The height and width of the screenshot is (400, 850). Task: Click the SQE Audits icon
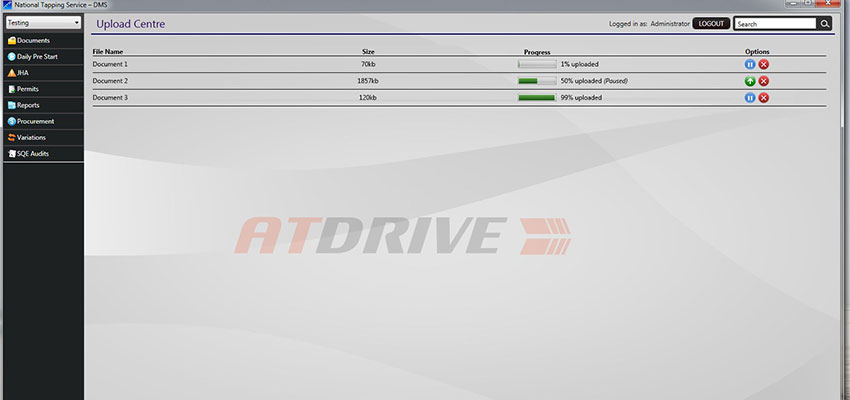click(x=11, y=154)
